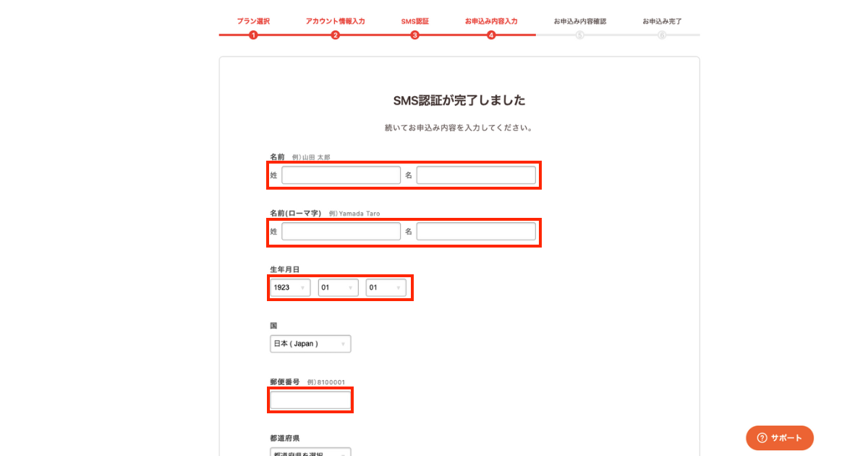Image resolution: width=868 pixels, height=456 pixels.
Task: Click the 名前 姓 (last name) field
Action: click(x=341, y=175)
